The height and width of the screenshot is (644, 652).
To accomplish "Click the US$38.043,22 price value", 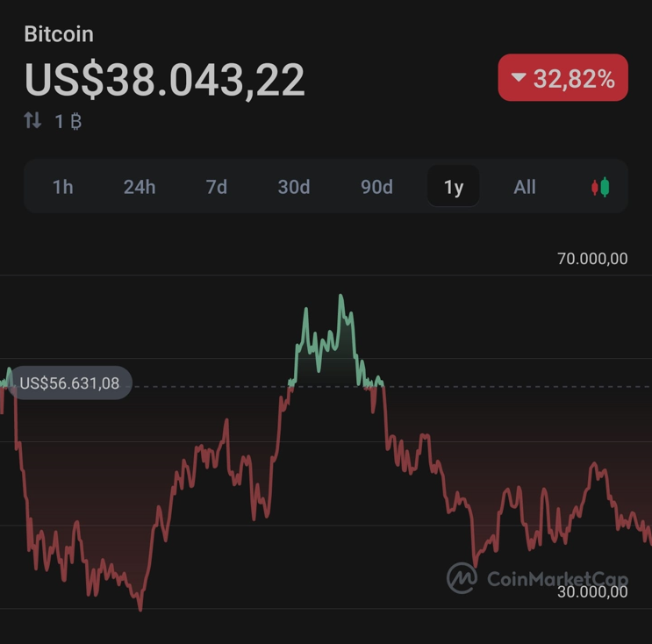I will [165, 80].
